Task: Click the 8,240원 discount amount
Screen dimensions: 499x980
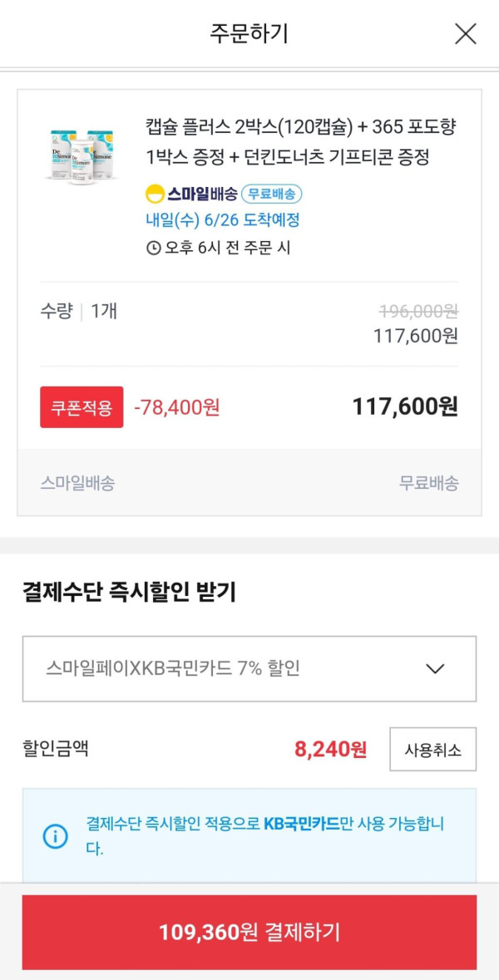Action: click(x=330, y=749)
